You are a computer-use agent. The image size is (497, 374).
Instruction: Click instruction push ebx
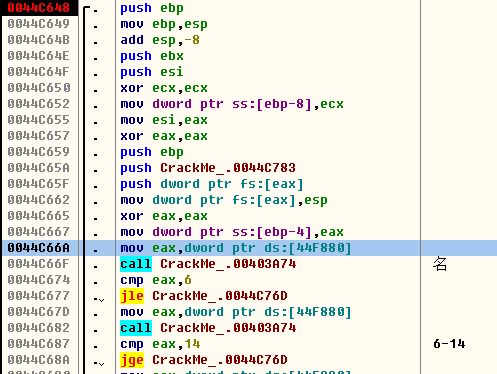152,56
